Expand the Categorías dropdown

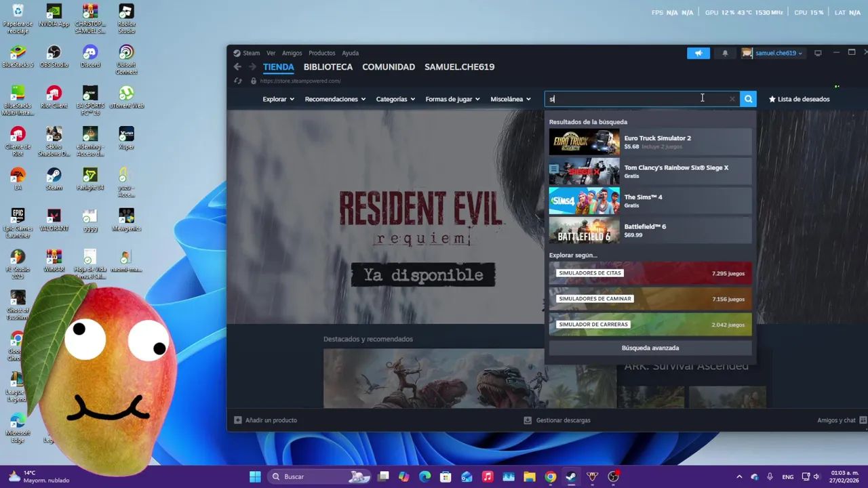point(395,99)
